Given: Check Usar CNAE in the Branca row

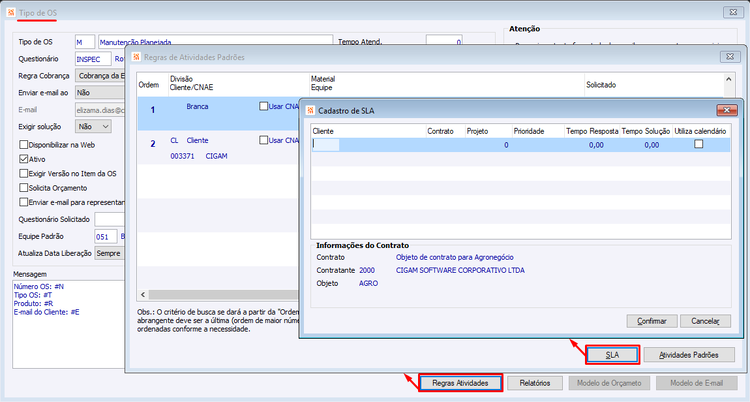Looking at the screenshot, I should [264, 106].
